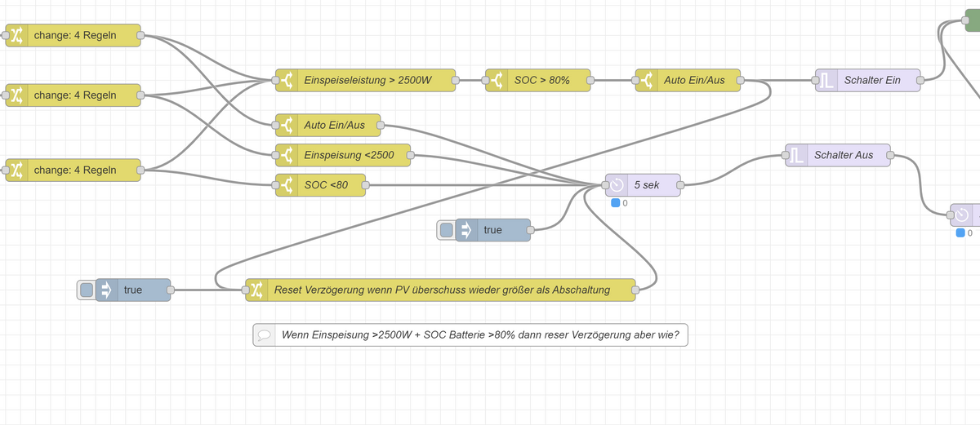Click the switch icon on SOC <80 node
Image resolution: width=980 pixels, height=425 pixels.
pyautogui.click(x=287, y=185)
